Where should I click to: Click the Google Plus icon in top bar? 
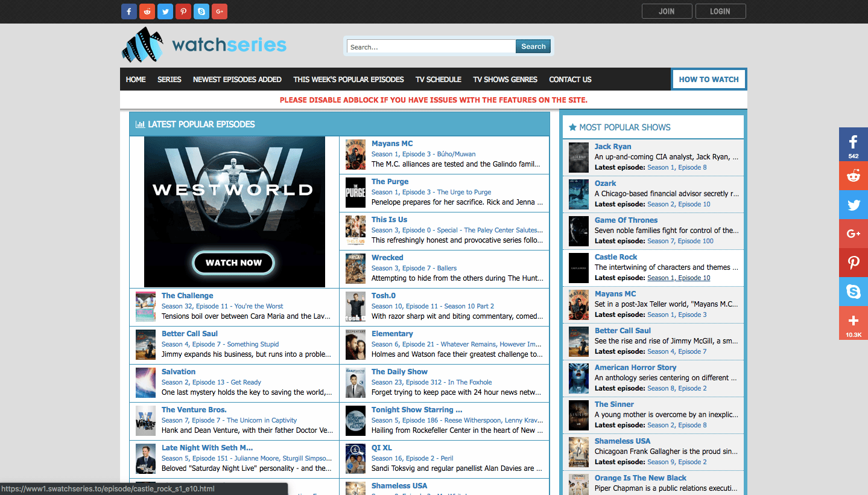220,11
